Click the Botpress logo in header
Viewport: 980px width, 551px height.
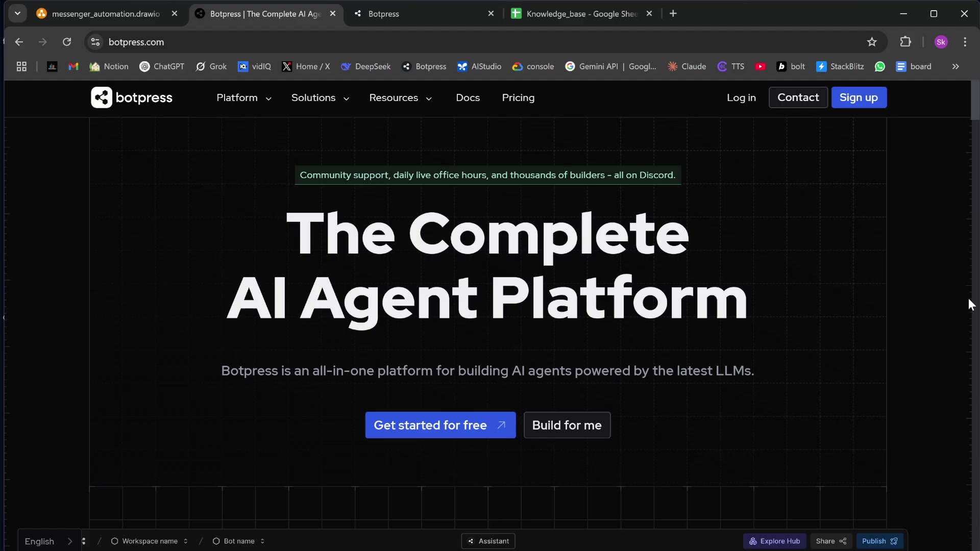pyautogui.click(x=132, y=97)
